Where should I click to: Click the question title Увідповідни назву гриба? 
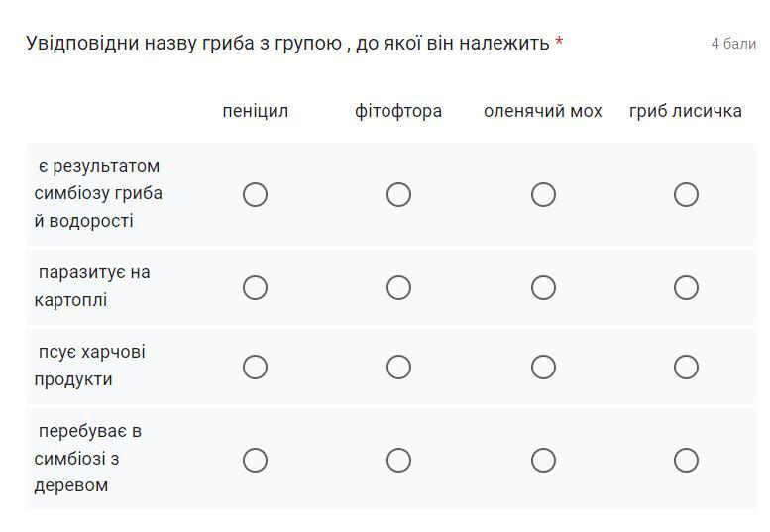click(x=287, y=43)
